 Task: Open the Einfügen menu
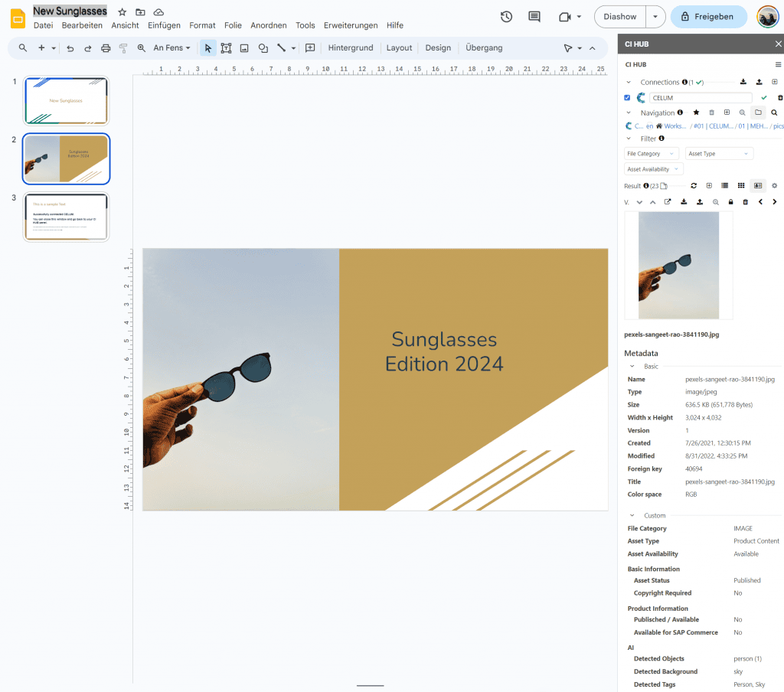[x=164, y=25]
